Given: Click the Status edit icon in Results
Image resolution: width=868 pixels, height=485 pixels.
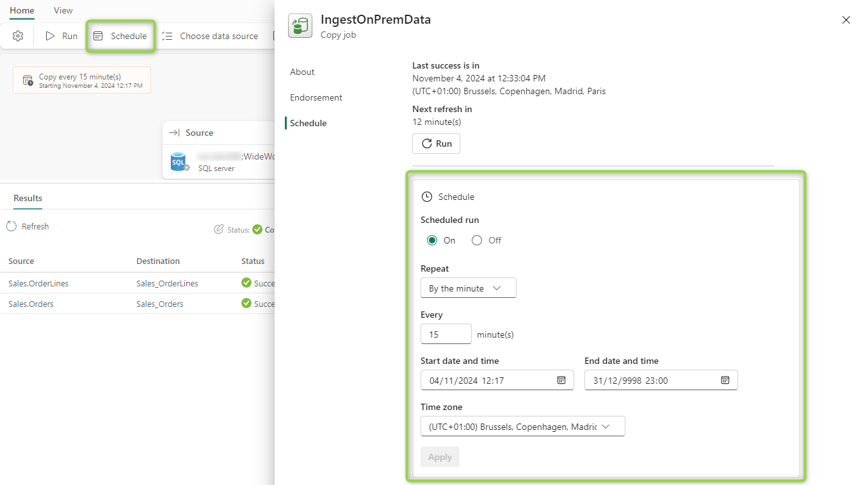Looking at the screenshot, I should (219, 229).
